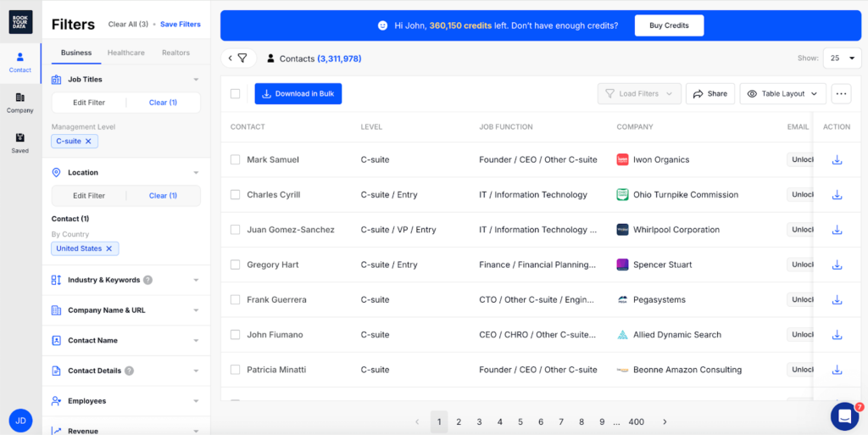Switch to the Business tab
This screenshot has height=435, width=868.
(76, 53)
